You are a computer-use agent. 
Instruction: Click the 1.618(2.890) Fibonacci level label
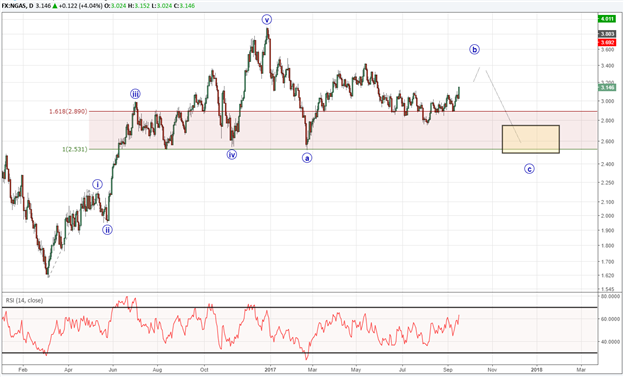(68, 111)
